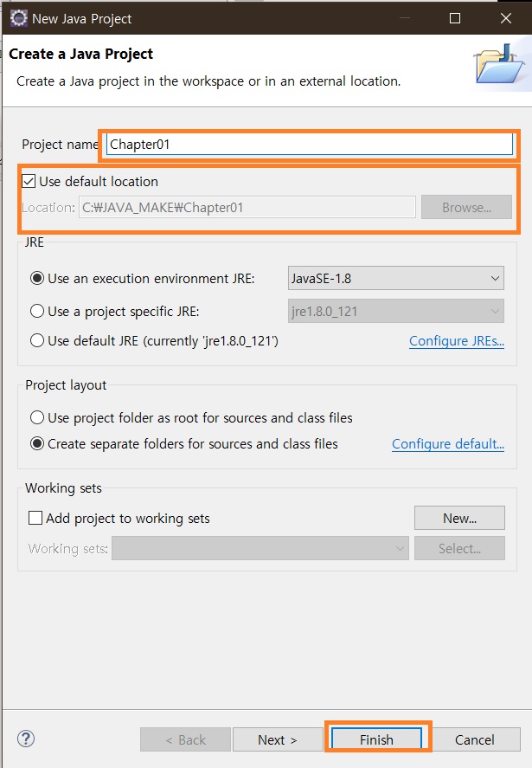Click the Eclipse icon in the title bar
Screen dimensions: 532x768
pyautogui.click(x=18, y=18)
